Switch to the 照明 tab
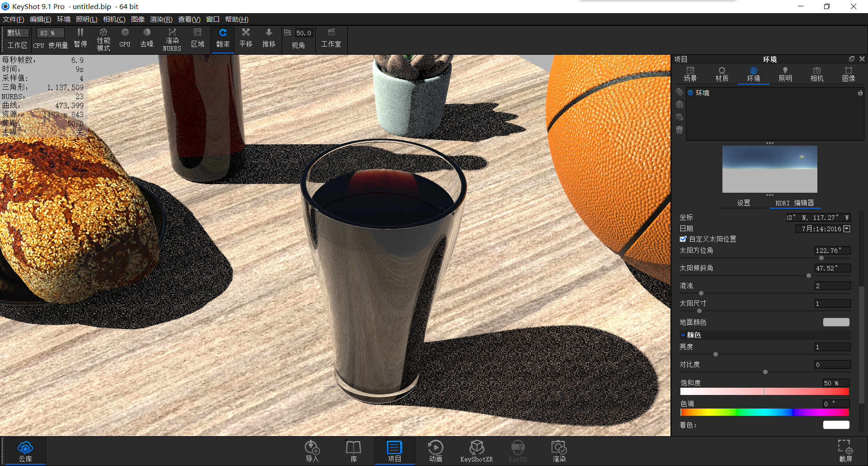This screenshot has height=466, width=868. [x=785, y=74]
